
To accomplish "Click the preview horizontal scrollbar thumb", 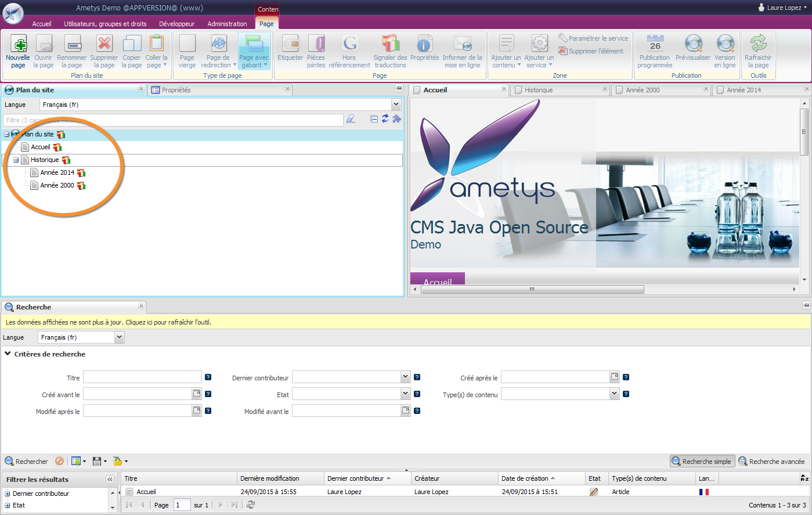I will pyautogui.click(x=531, y=289).
